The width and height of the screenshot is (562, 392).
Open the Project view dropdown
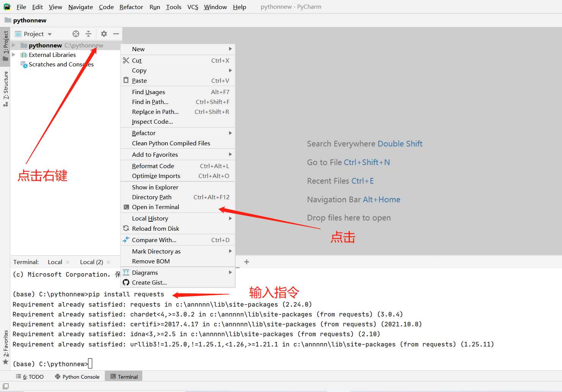50,34
